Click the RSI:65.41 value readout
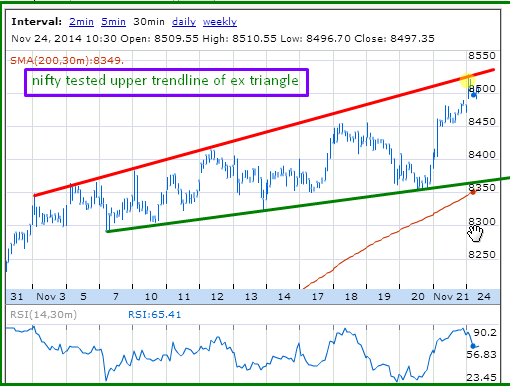 pos(155,314)
